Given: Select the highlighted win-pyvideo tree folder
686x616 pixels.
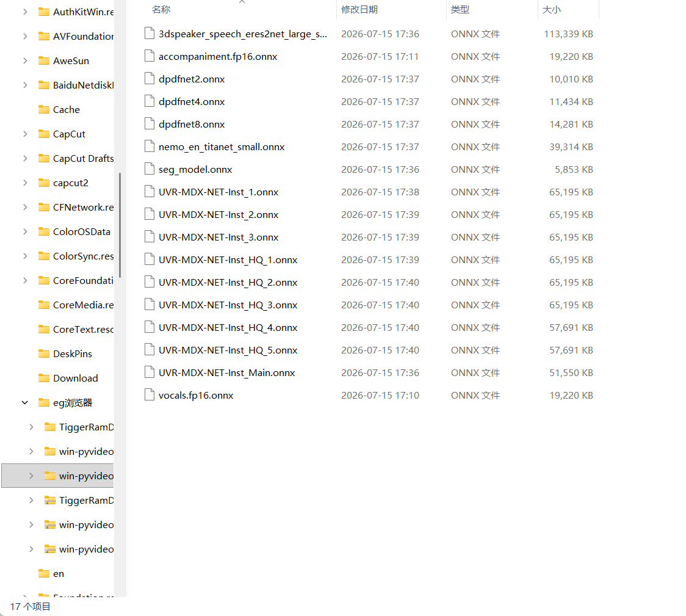Looking at the screenshot, I should 58,476.
